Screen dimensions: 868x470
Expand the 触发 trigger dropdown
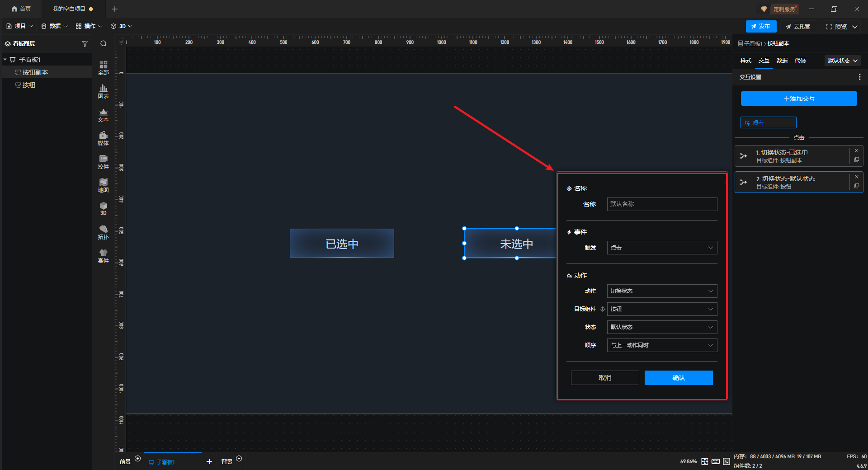(x=661, y=248)
